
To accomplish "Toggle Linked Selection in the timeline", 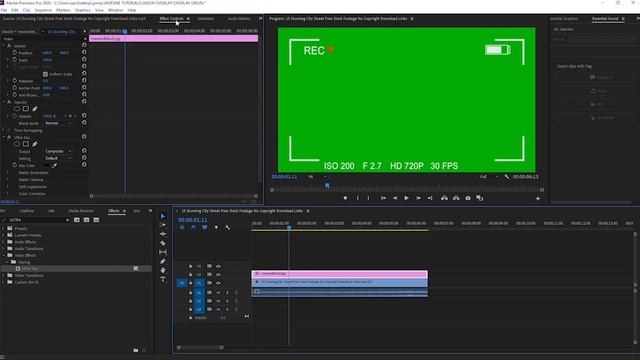I will pos(204,227).
